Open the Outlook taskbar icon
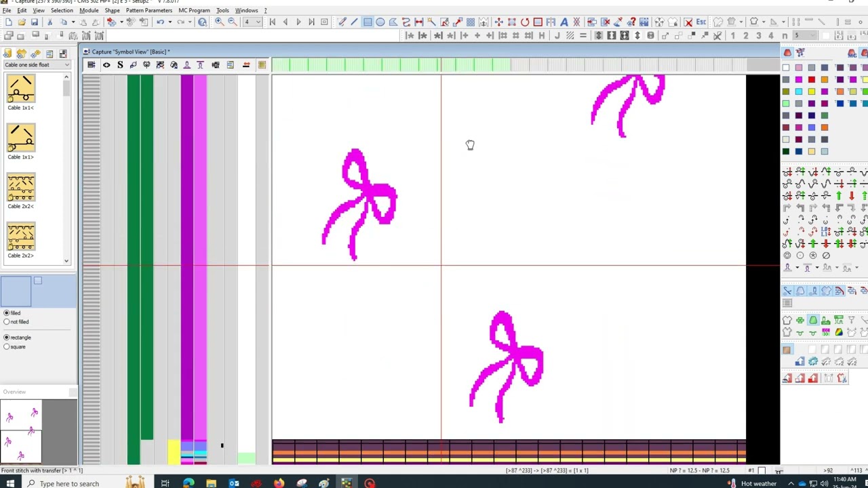 click(234, 483)
